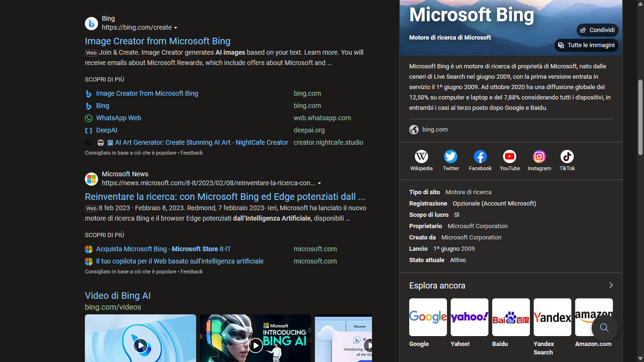Click the NightCafe favicon icon
The height and width of the screenshot is (362, 644).
tap(89, 143)
